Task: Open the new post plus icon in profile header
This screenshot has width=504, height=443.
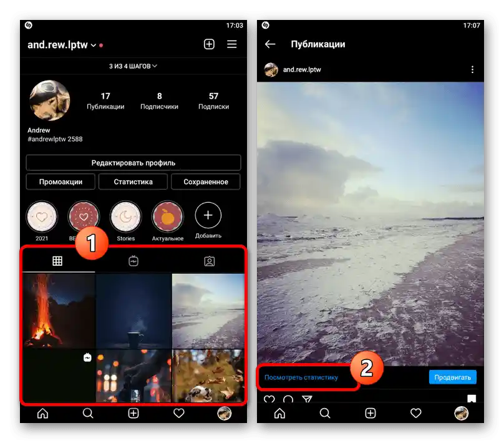Action: (209, 44)
